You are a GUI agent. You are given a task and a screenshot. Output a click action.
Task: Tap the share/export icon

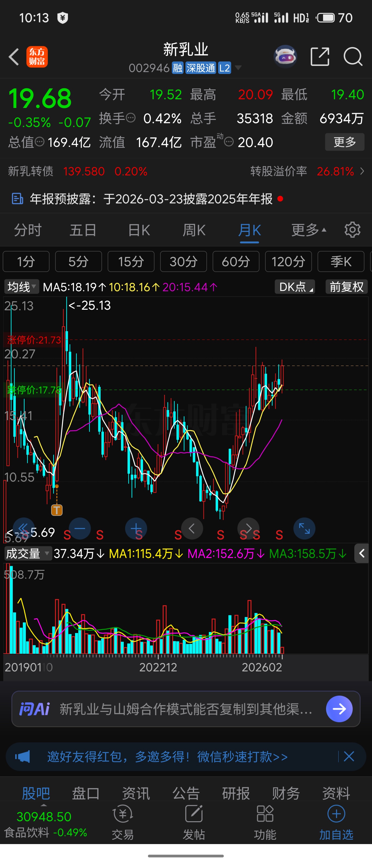320,57
